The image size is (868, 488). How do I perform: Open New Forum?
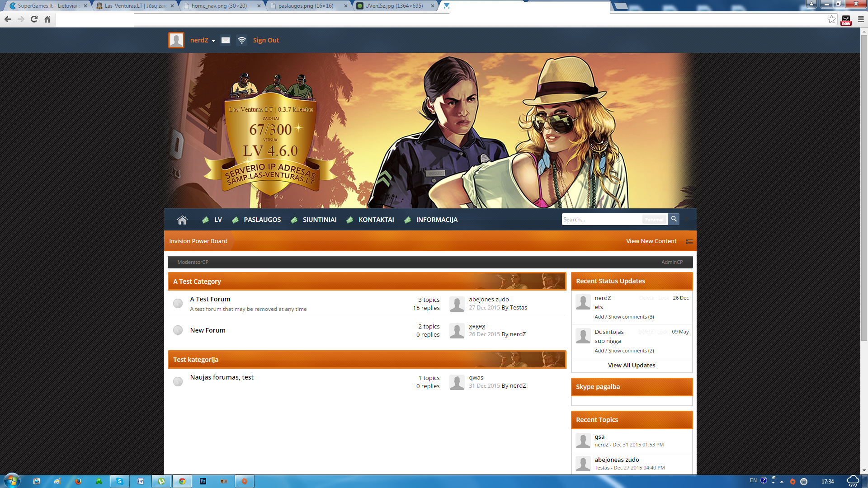click(208, 330)
